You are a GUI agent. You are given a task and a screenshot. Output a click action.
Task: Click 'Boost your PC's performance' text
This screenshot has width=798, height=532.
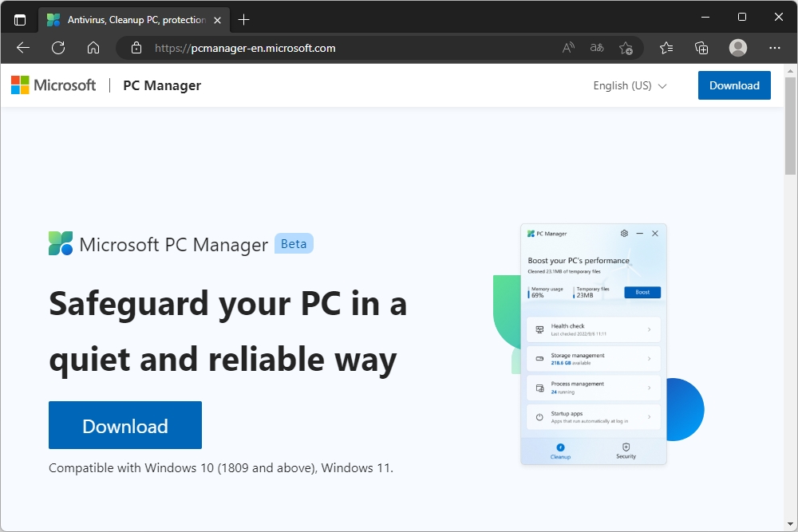tap(579, 260)
